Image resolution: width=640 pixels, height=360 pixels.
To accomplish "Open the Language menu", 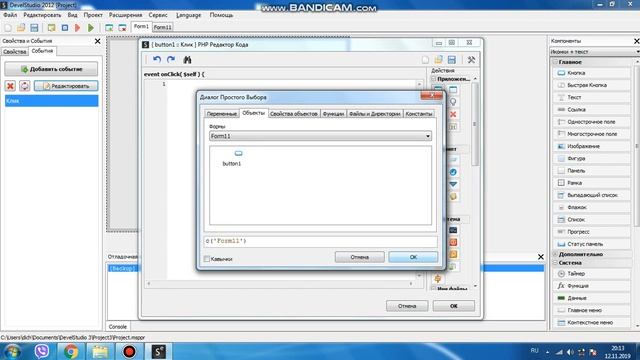I will (189, 15).
